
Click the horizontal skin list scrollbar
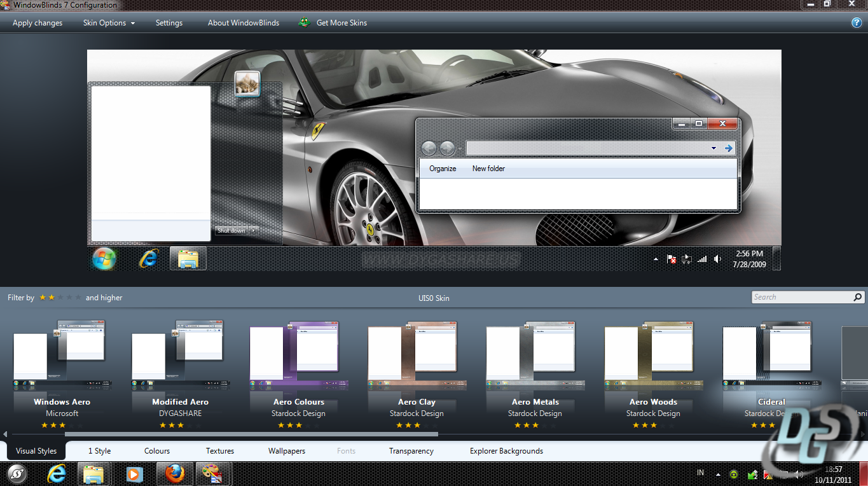251,434
